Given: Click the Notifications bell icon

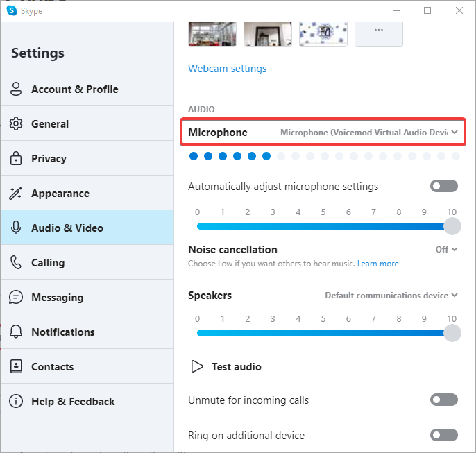Looking at the screenshot, I should [16, 332].
